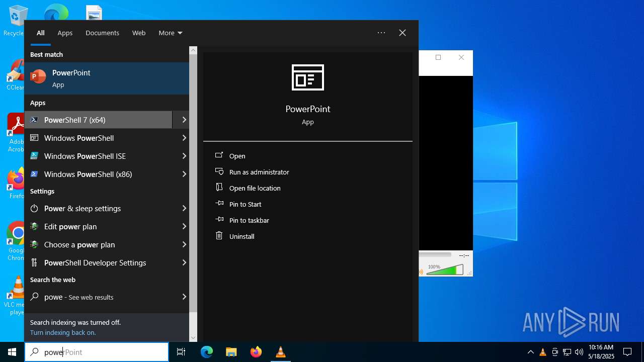Open the network tray icon
The height and width of the screenshot is (362, 644).
point(567,352)
